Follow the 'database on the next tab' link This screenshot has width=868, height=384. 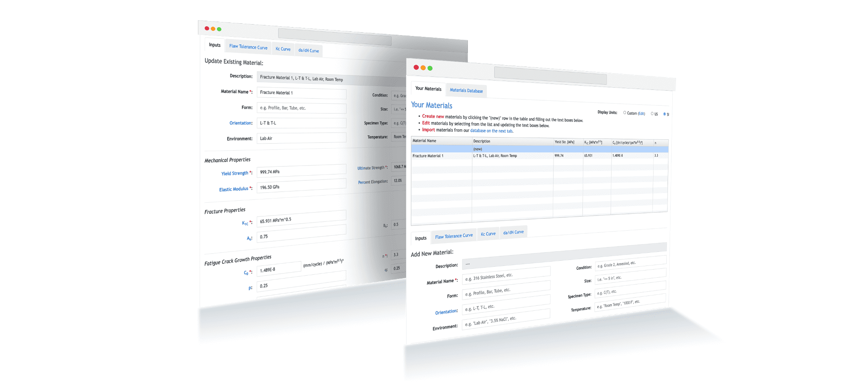[x=491, y=131]
